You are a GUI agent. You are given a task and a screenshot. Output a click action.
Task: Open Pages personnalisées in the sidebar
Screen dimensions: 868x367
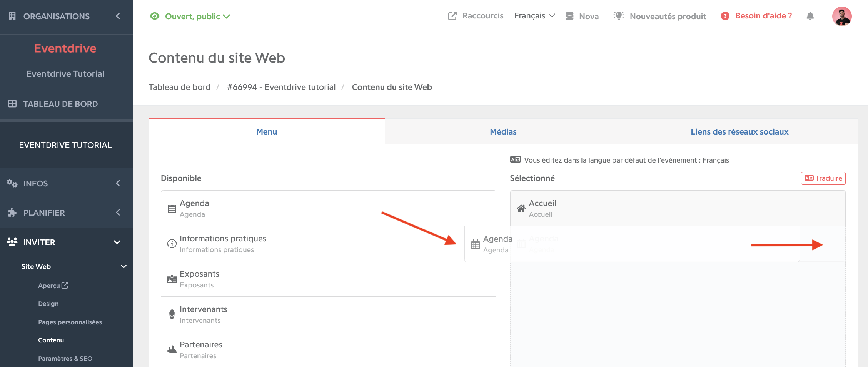click(x=70, y=322)
